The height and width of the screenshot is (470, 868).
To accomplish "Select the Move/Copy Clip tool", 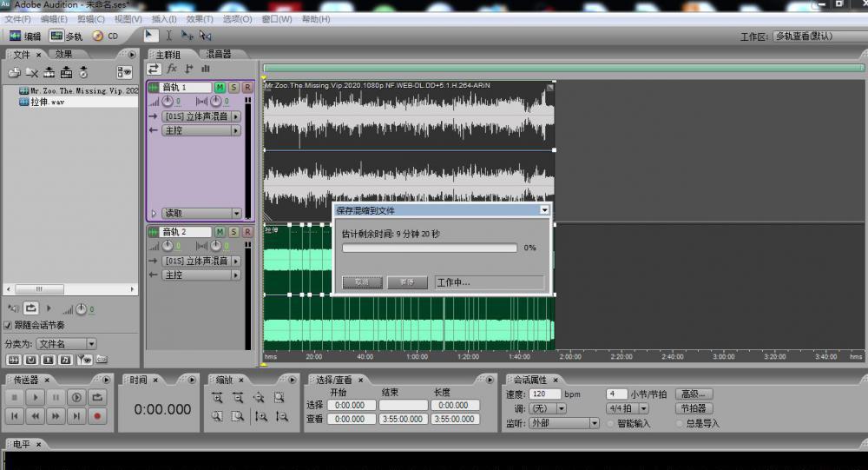I will [187, 36].
